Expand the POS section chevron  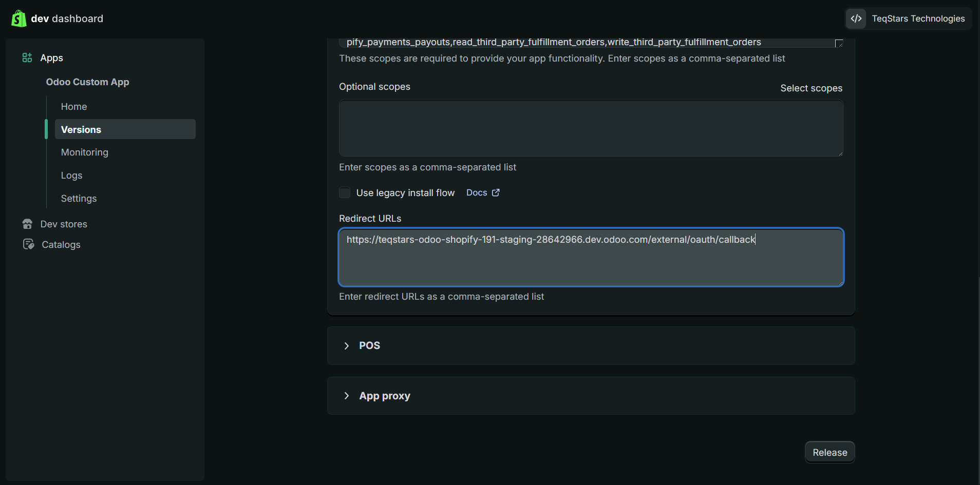347,345
